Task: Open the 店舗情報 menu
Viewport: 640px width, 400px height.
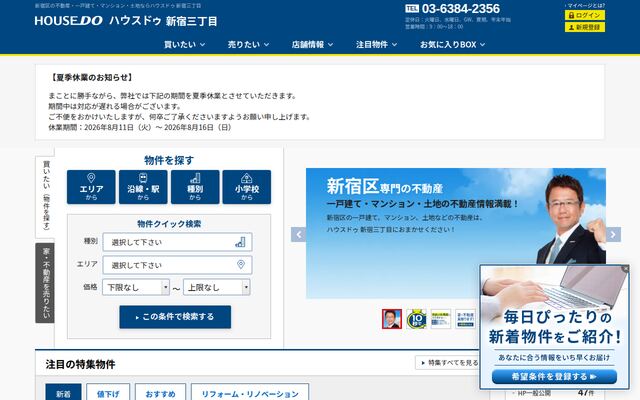Action: 312,44
